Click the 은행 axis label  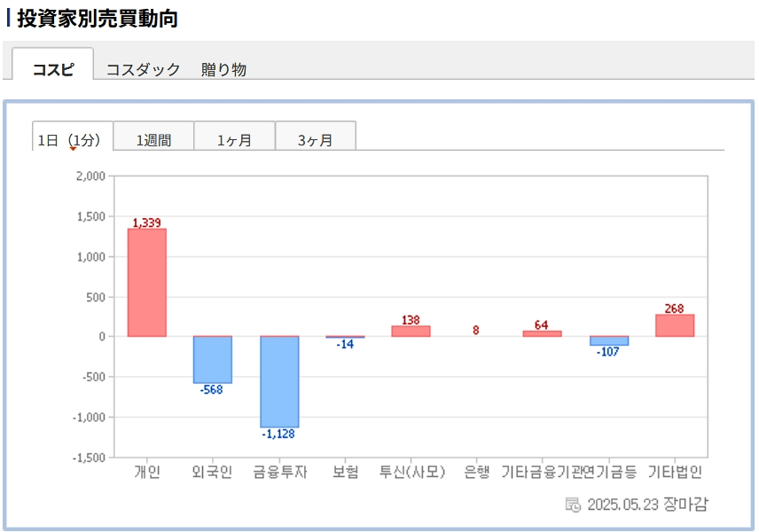tap(476, 472)
